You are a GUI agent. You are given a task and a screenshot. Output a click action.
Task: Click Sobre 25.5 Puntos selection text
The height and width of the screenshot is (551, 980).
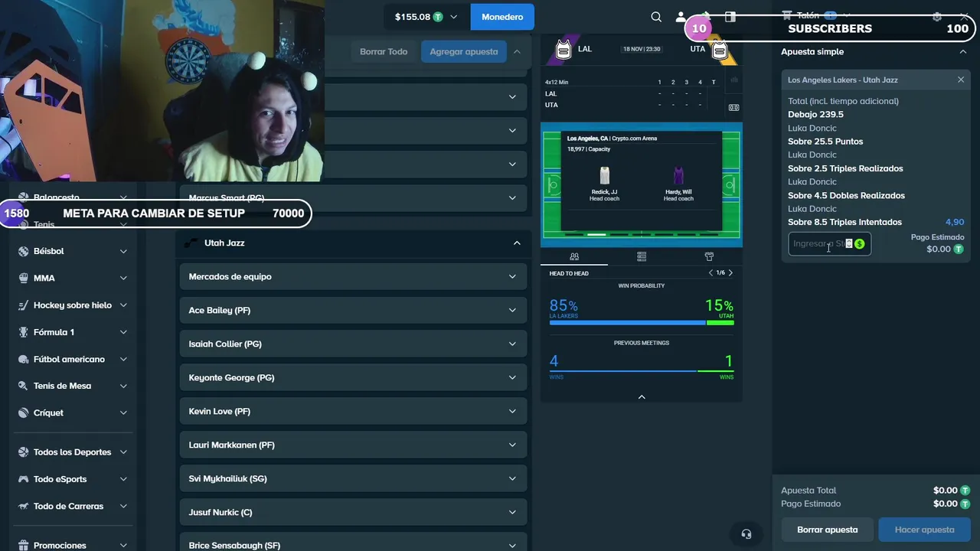tap(825, 142)
